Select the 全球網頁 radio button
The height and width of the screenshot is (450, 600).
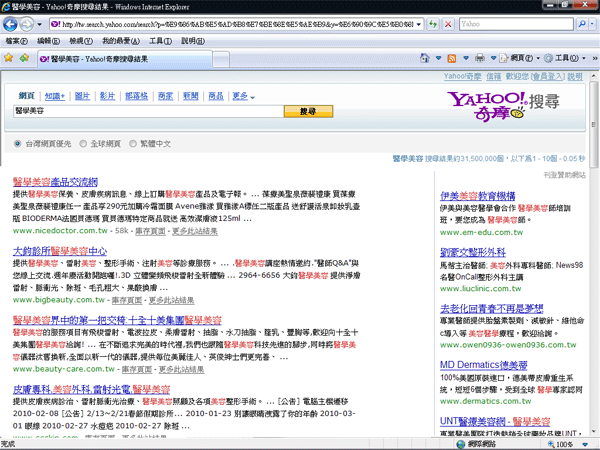83,144
